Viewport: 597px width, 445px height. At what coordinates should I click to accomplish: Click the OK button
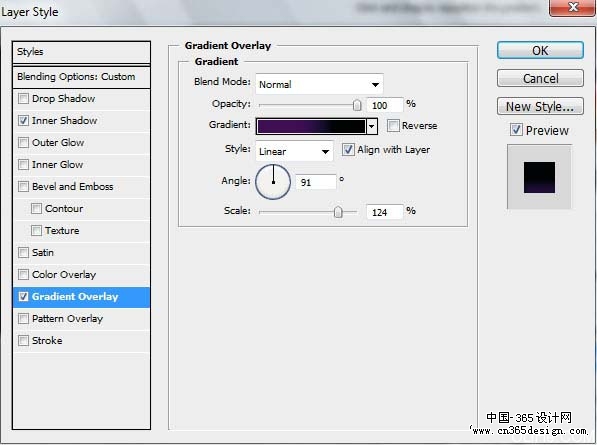pos(540,50)
